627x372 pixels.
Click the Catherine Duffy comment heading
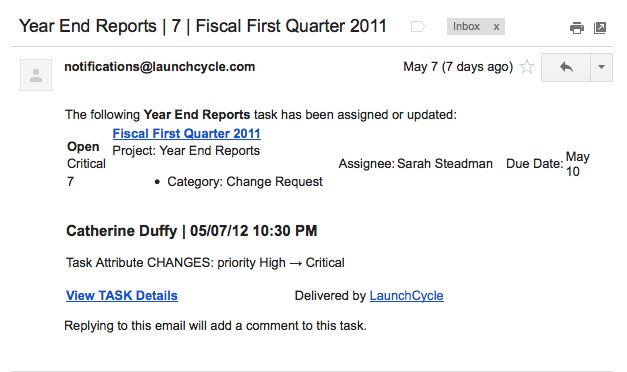(192, 231)
